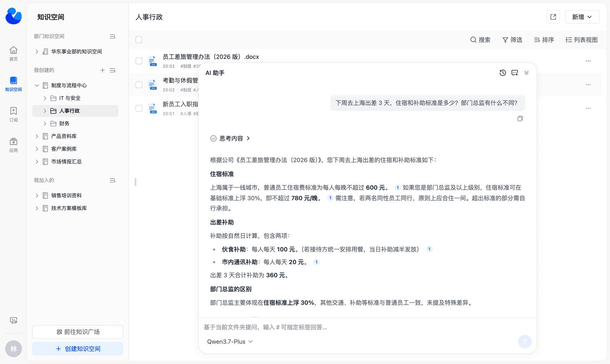Expand the IT 与安全 folder

click(45, 98)
